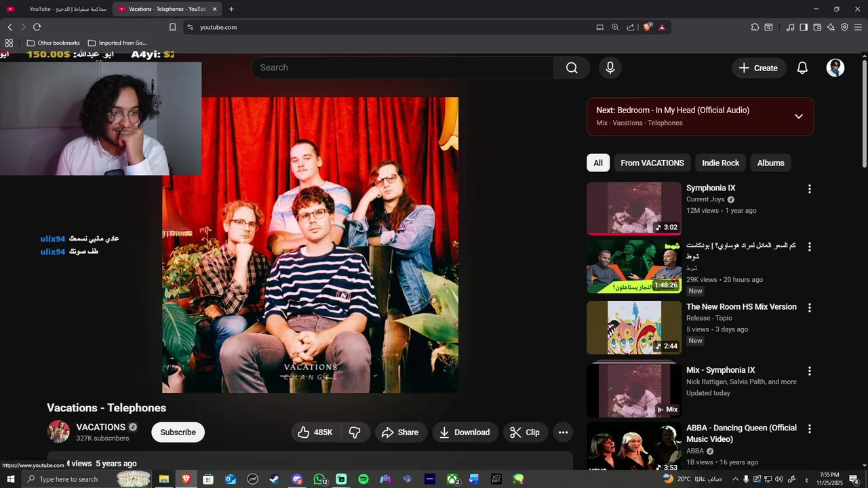Open Steam from the taskbar
This screenshot has width=868, height=488.
point(274,479)
